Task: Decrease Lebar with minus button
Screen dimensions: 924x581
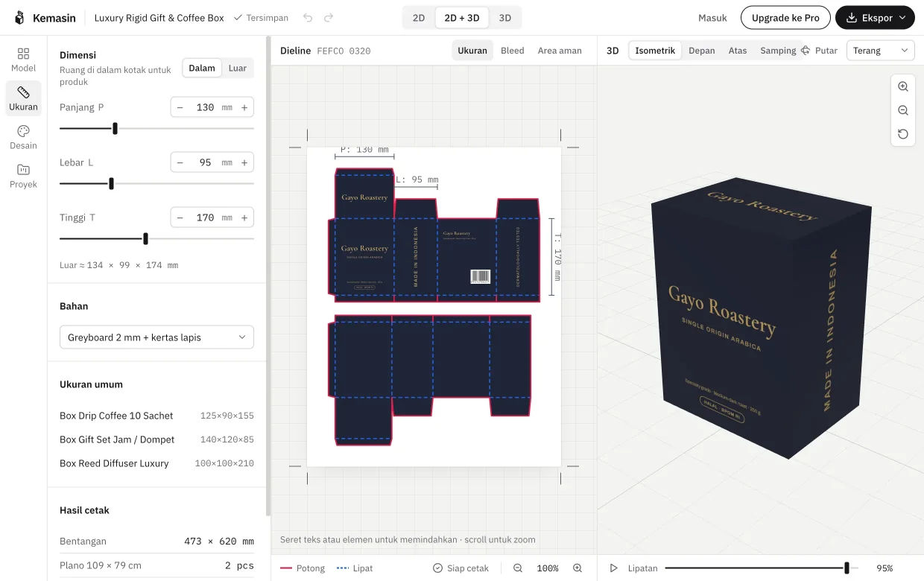Action: click(180, 162)
